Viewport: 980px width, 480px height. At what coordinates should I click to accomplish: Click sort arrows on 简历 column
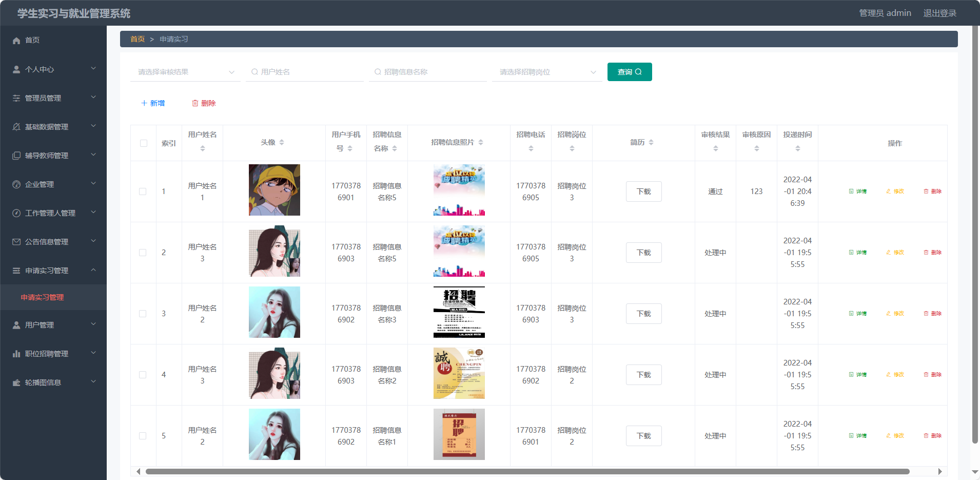651,142
